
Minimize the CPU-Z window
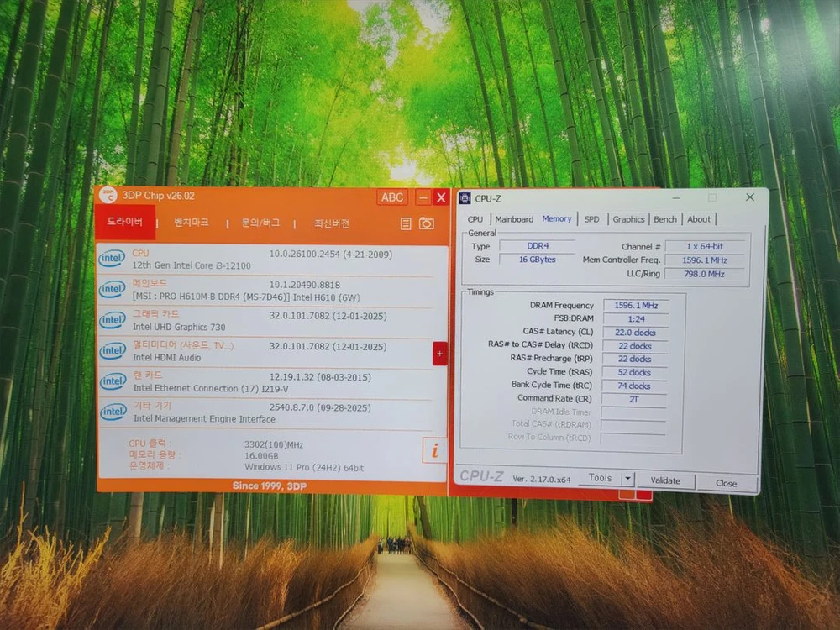676,197
